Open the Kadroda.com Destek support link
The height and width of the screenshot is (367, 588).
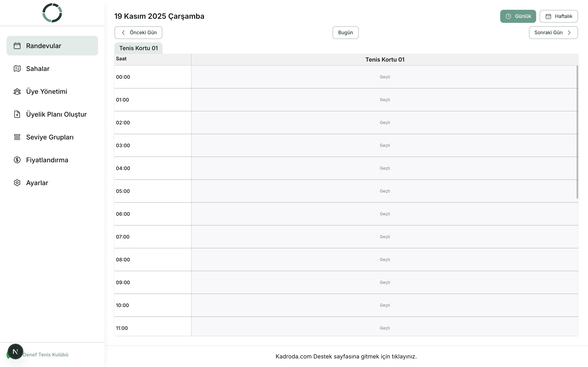(346, 356)
